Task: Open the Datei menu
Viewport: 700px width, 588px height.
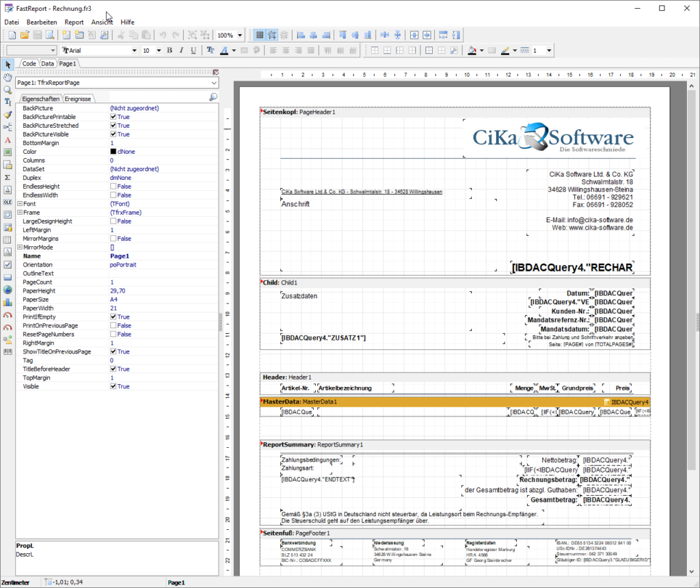Action: pyautogui.click(x=12, y=22)
